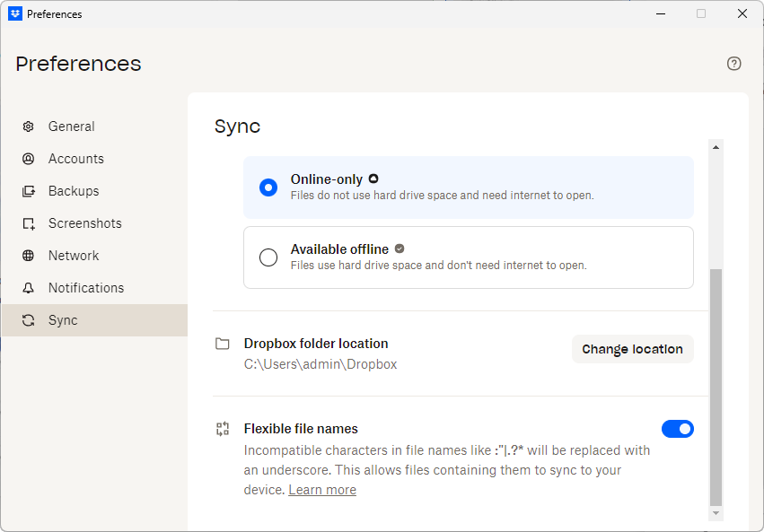Disable the Flexible file names toggle
Image resolution: width=764 pixels, height=532 pixels.
pyautogui.click(x=677, y=429)
